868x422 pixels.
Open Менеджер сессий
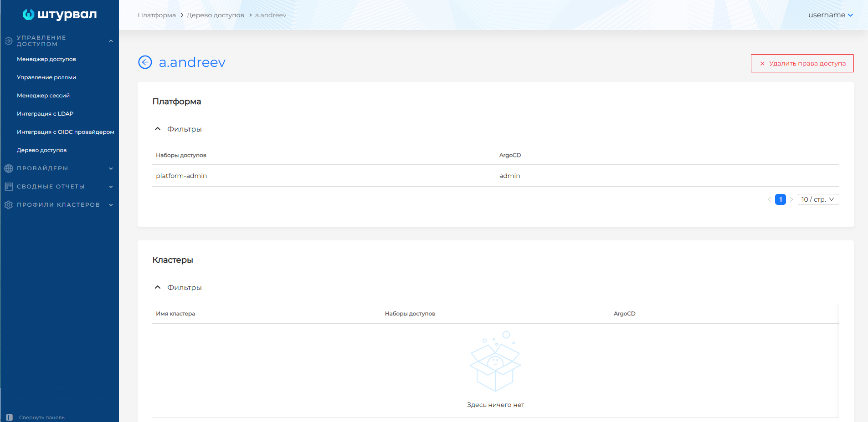tap(43, 96)
